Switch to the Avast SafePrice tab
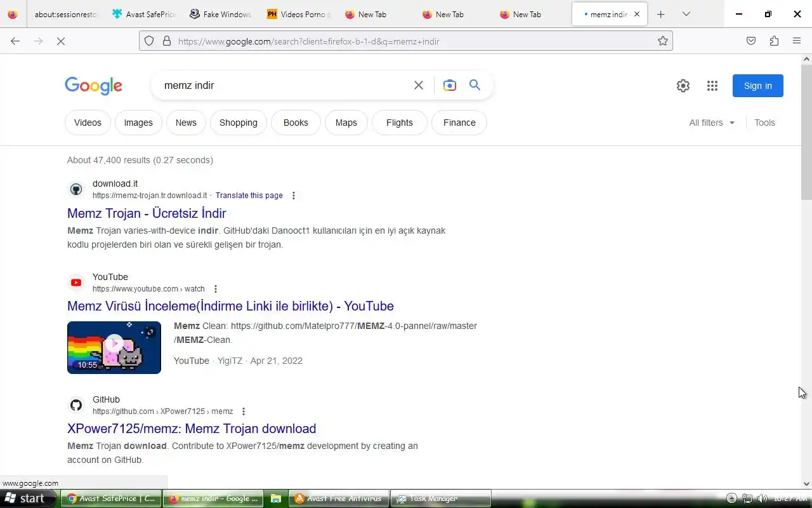This screenshot has width=812, height=508. tap(143, 14)
